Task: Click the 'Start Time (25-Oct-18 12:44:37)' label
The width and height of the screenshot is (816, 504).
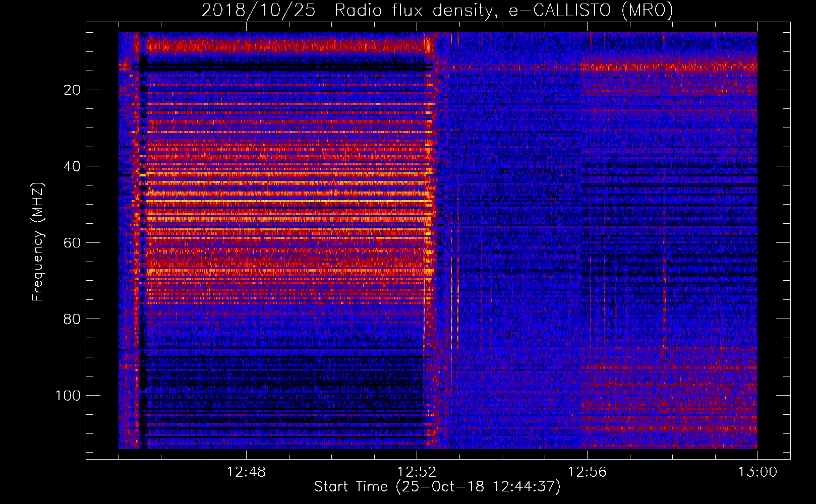Action: pos(437,487)
